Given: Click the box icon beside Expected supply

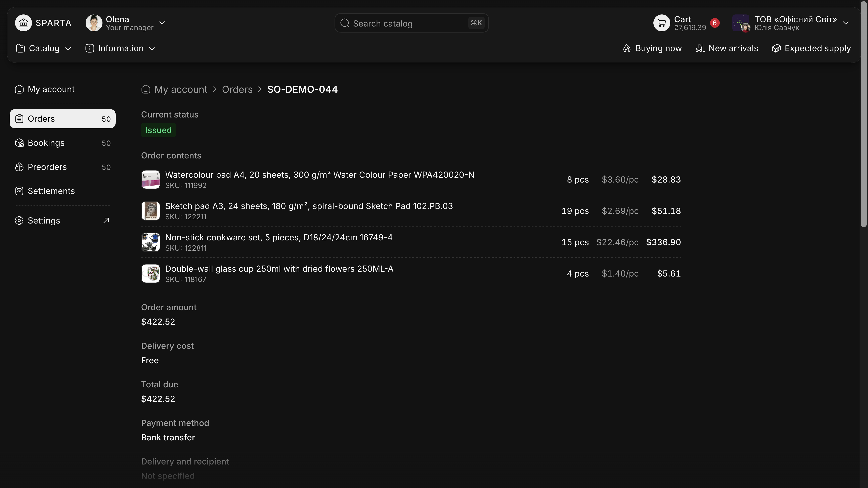Looking at the screenshot, I should coord(776,48).
